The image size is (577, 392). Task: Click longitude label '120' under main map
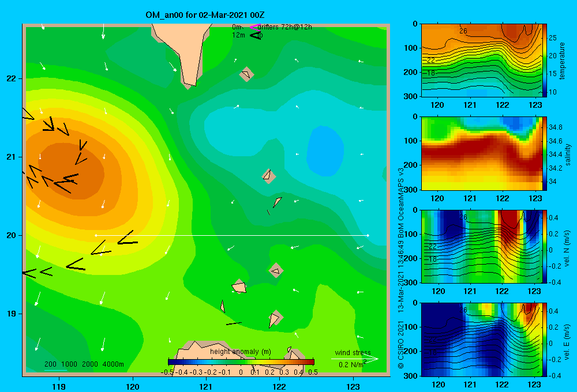click(133, 386)
